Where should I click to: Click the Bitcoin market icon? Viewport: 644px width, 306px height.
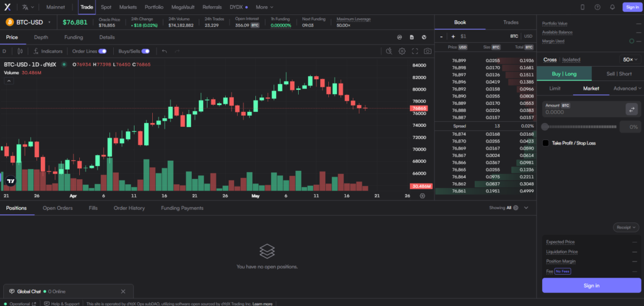[9, 22]
